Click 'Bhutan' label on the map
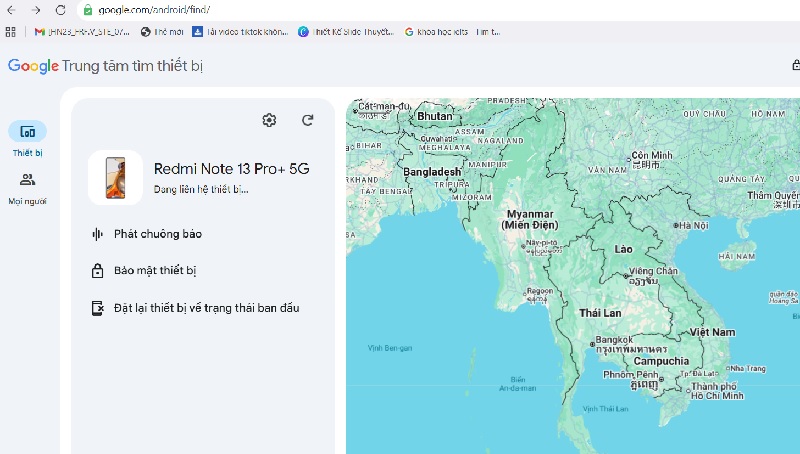 coord(435,116)
